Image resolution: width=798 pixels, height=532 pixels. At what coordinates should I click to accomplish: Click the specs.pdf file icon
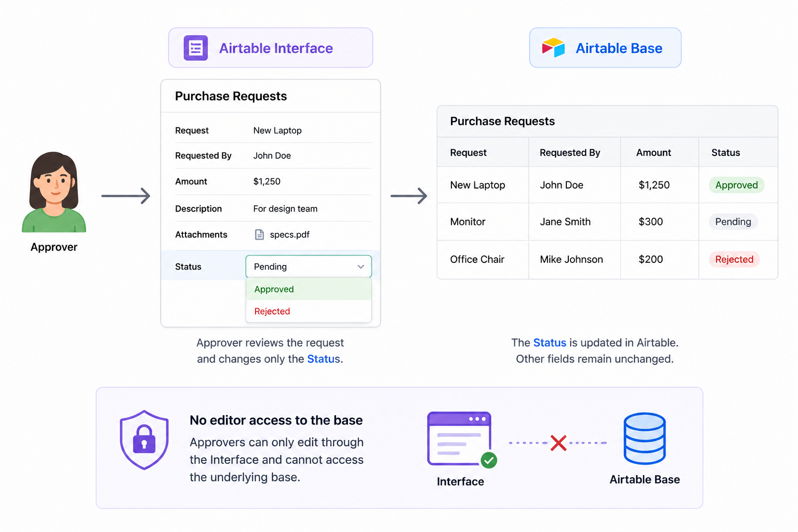point(259,235)
